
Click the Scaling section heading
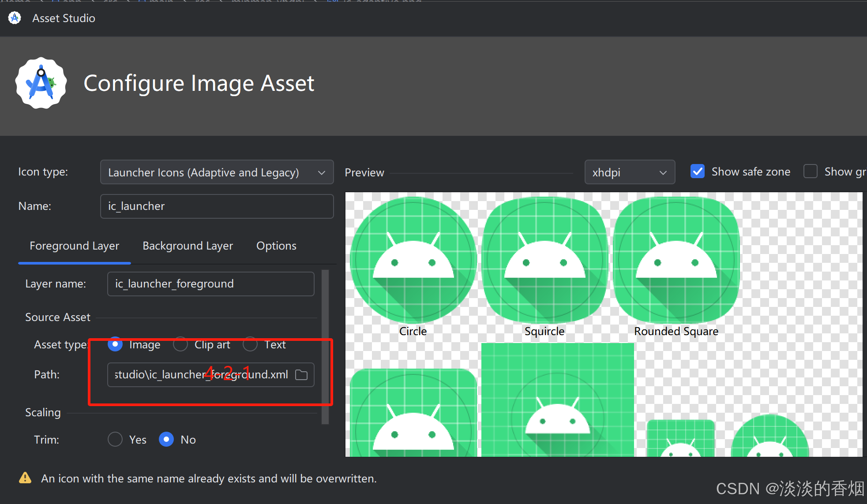(x=43, y=412)
